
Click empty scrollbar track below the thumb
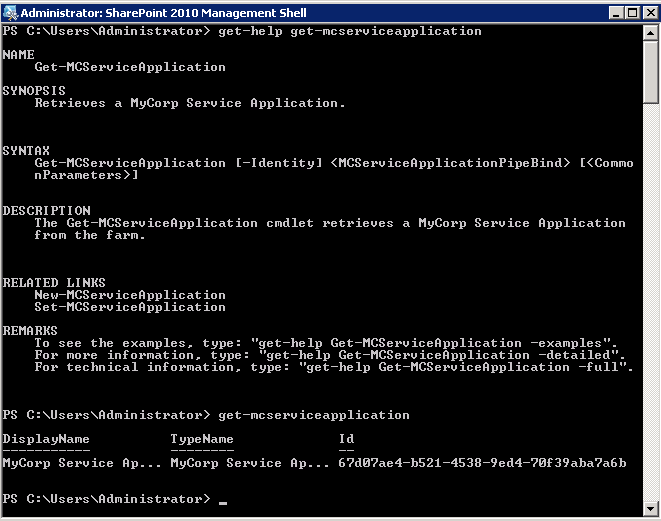pyautogui.click(x=651, y=300)
